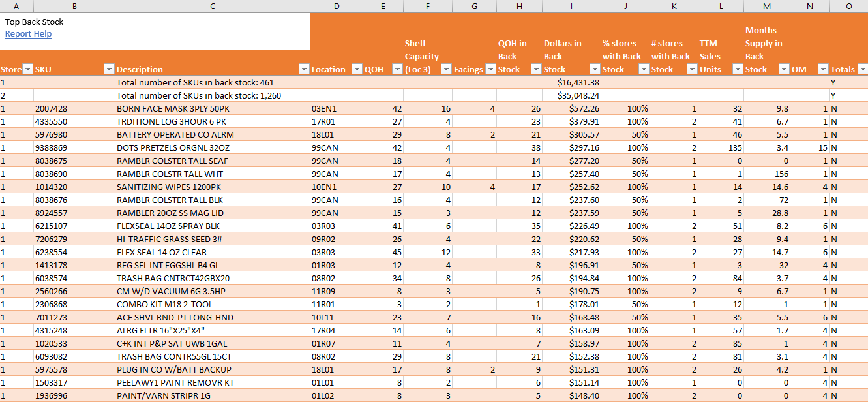Select the cell with total $16,431.38
The image size is (868, 402).
coord(571,82)
